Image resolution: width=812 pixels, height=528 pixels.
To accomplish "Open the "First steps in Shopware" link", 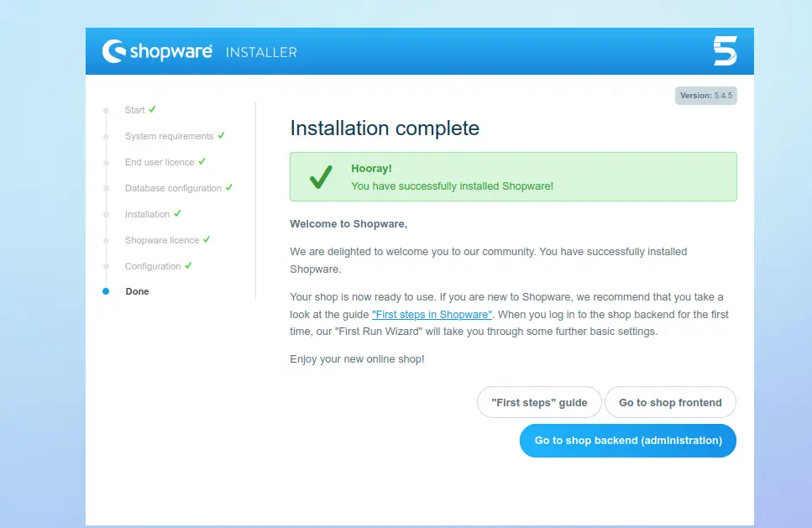I will (432, 314).
